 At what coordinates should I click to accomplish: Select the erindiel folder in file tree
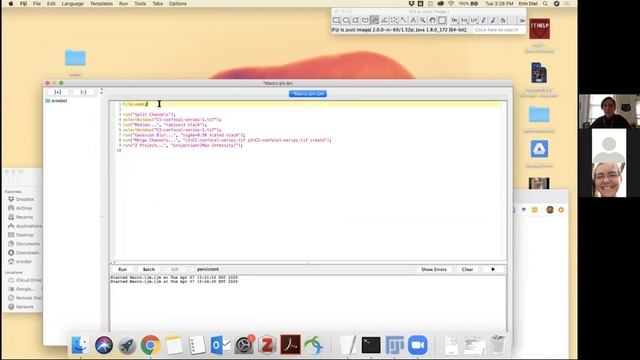click(x=56, y=101)
